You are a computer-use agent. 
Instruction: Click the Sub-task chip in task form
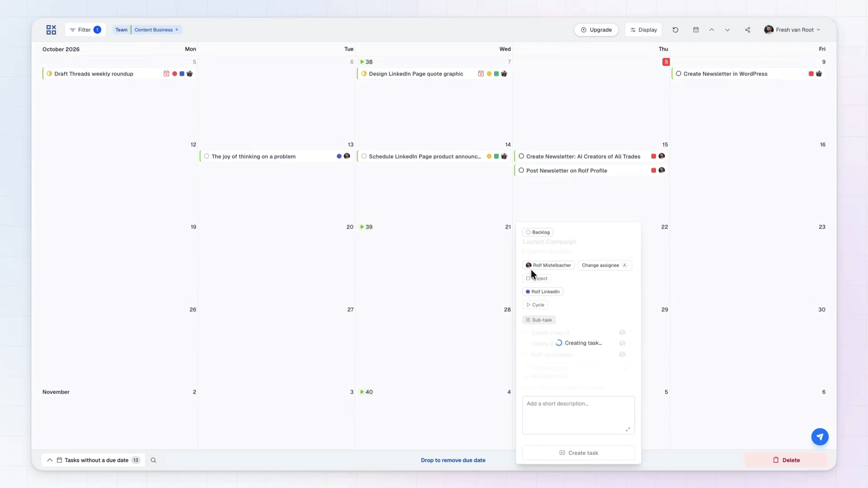[x=539, y=320]
